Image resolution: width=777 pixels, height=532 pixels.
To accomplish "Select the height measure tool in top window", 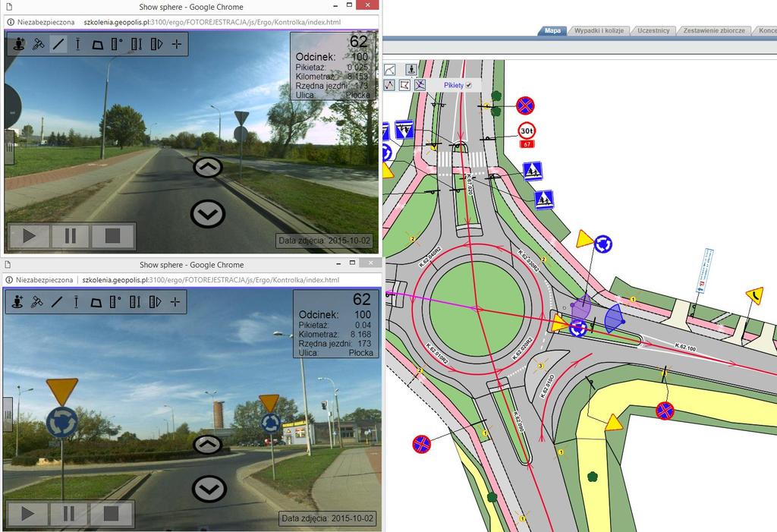I will (x=78, y=44).
